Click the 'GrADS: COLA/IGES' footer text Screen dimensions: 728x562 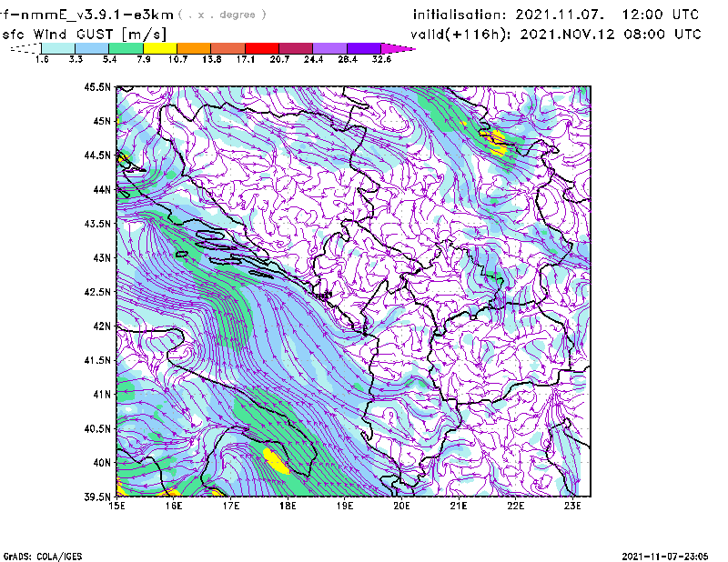click(x=43, y=557)
